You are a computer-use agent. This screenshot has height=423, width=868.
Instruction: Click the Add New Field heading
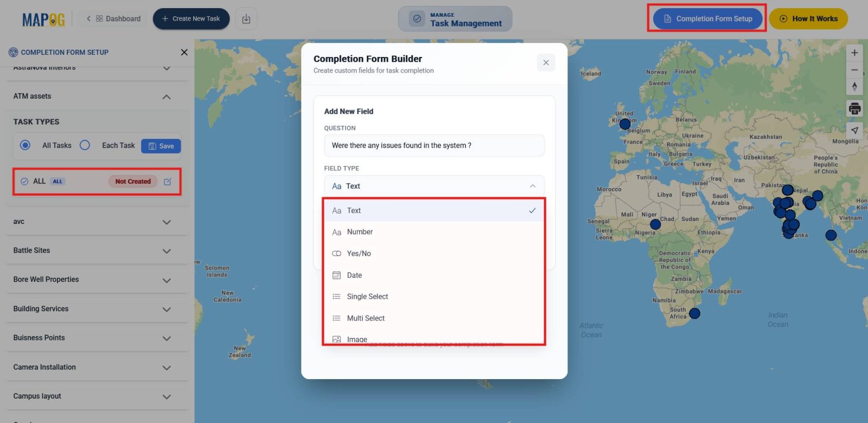coord(349,111)
